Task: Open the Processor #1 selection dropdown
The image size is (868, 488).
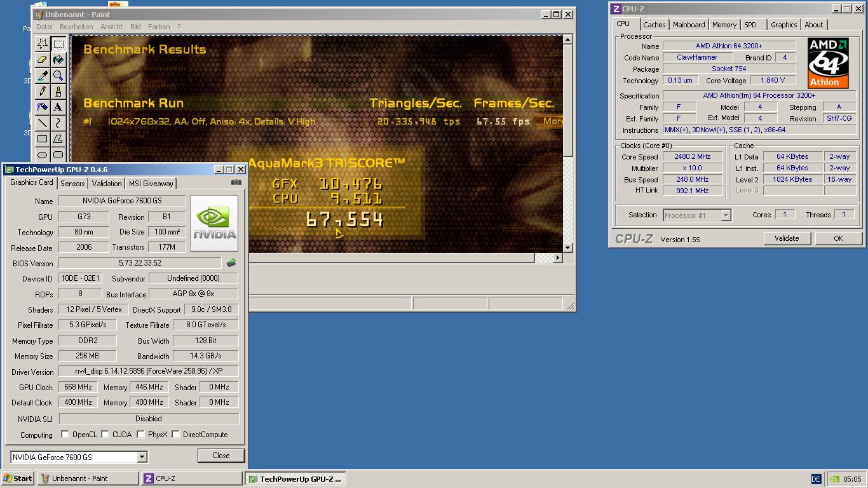Action: [725, 215]
